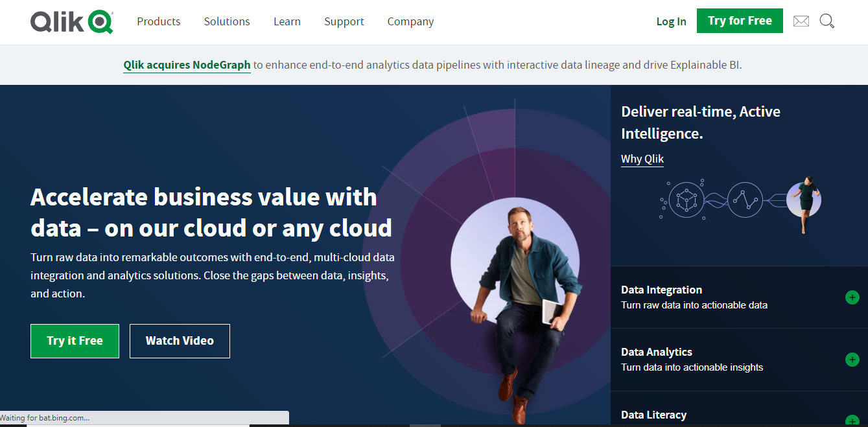Click the Log In link
This screenshot has height=427, width=868.
pos(671,21)
